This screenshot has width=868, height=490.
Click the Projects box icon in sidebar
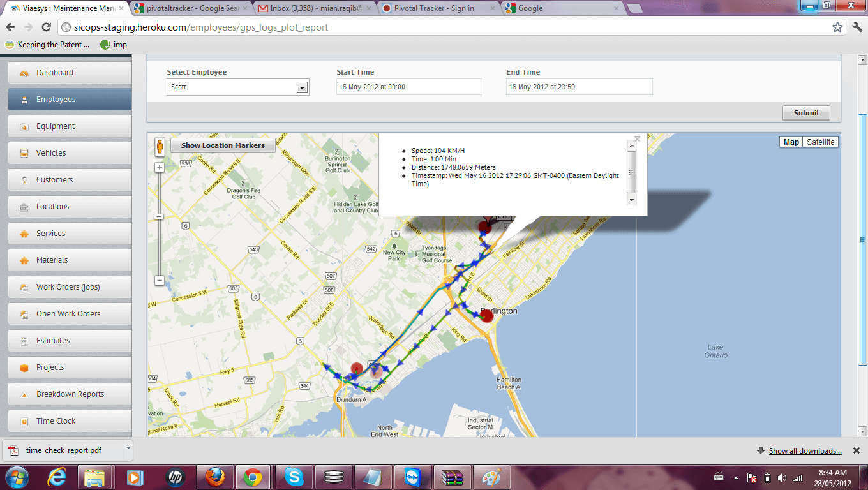[x=24, y=367]
